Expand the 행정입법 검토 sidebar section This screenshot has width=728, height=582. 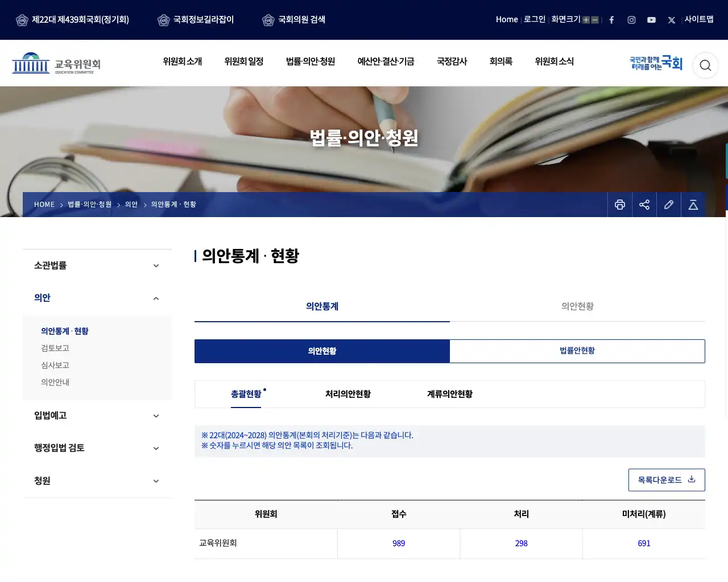[x=97, y=448]
